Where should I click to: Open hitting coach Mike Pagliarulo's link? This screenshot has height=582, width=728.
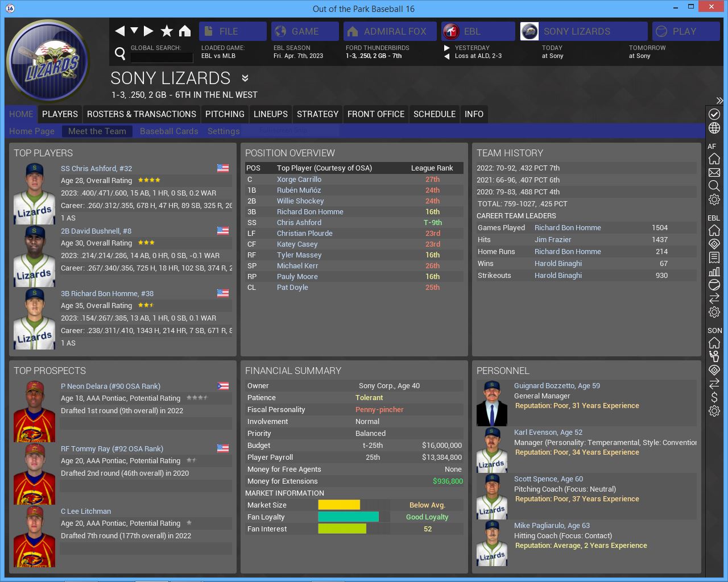pos(552,525)
